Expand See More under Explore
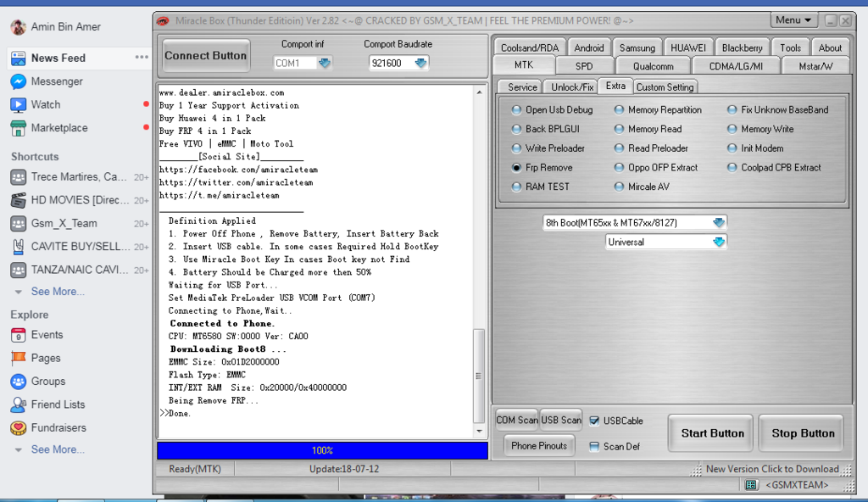This screenshot has height=502, width=868. (x=58, y=449)
